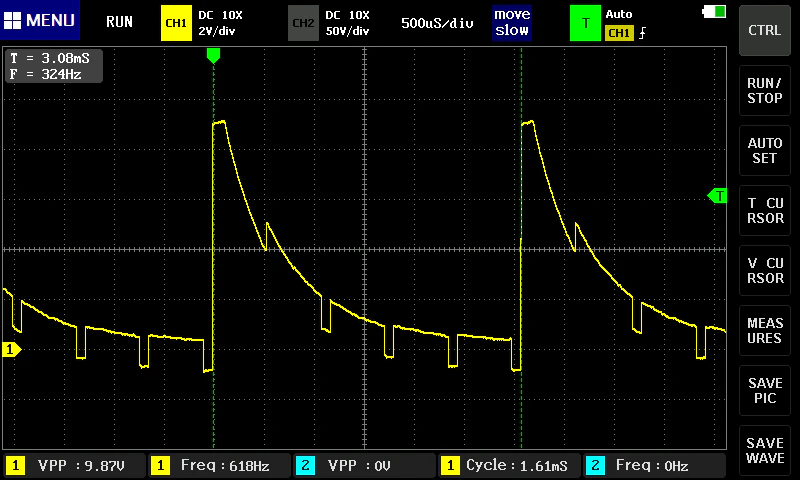Save the screen with SAVE PIC
The width and height of the screenshot is (800, 480).
[764, 390]
